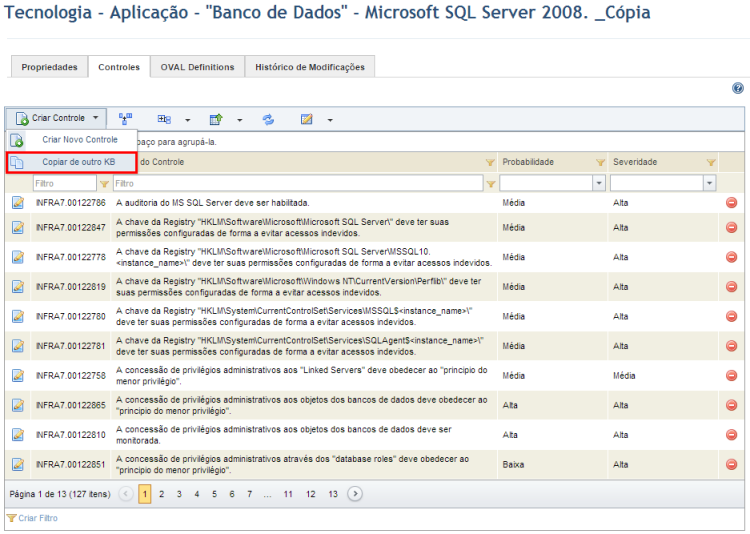Go to page 11 of results
750x534 pixels.
[288, 494]
